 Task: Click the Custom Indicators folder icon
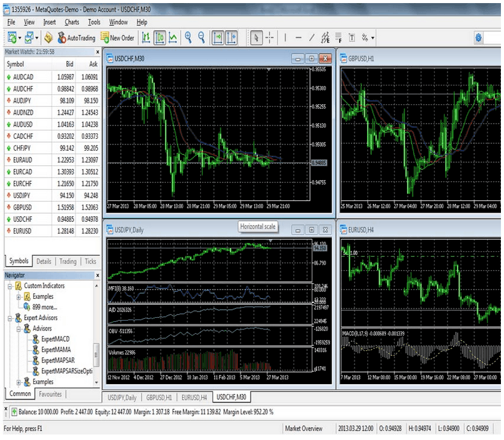pyautogui.click(x=18, y=286)
